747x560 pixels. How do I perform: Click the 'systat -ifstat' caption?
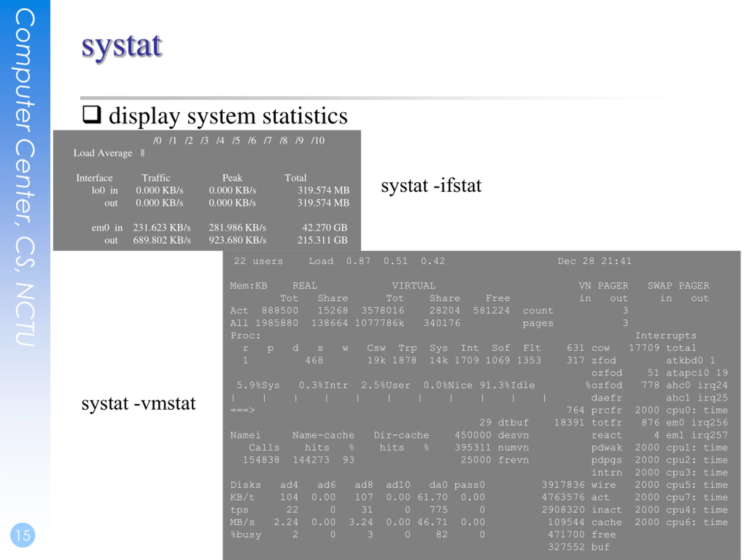pyautogui.click(x=431, y=186)
